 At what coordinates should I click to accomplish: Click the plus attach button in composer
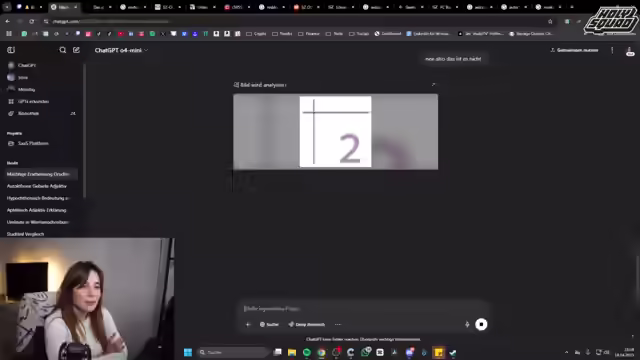click(248, 324)
